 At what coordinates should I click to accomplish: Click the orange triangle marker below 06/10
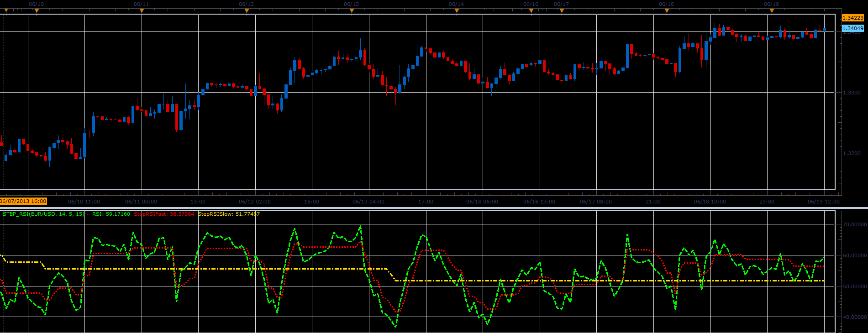[37, 10]
